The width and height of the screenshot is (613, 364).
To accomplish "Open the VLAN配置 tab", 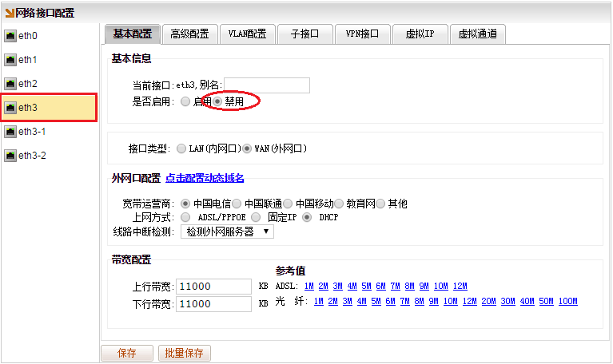I will 247,34.
